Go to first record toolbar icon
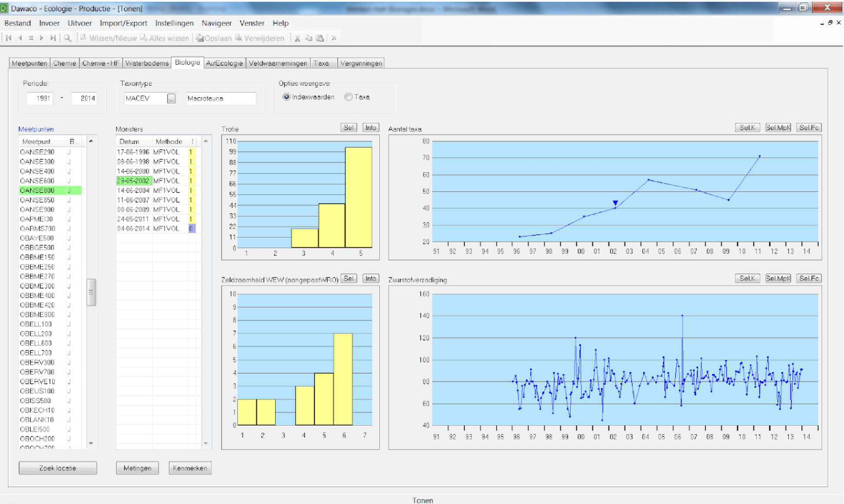The image size is (844, 504). [8, 38]
